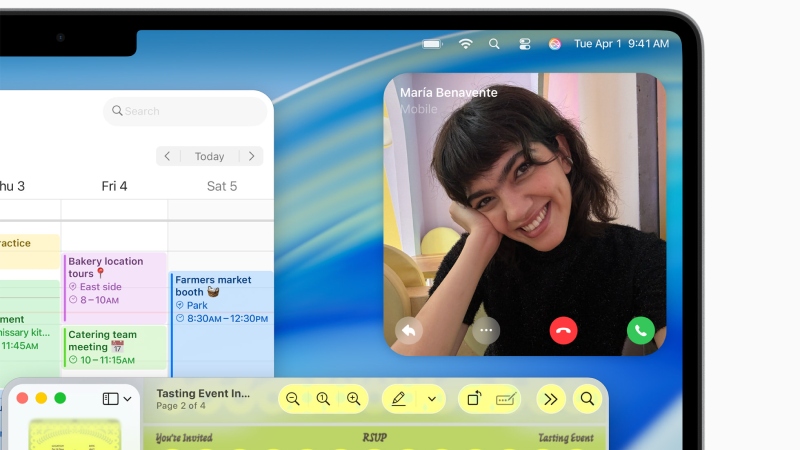This screenshot has height=450, width=800.
Task: Search the Preview document with the magnifier
Action: pyautogui.click(x=587, y=399)
